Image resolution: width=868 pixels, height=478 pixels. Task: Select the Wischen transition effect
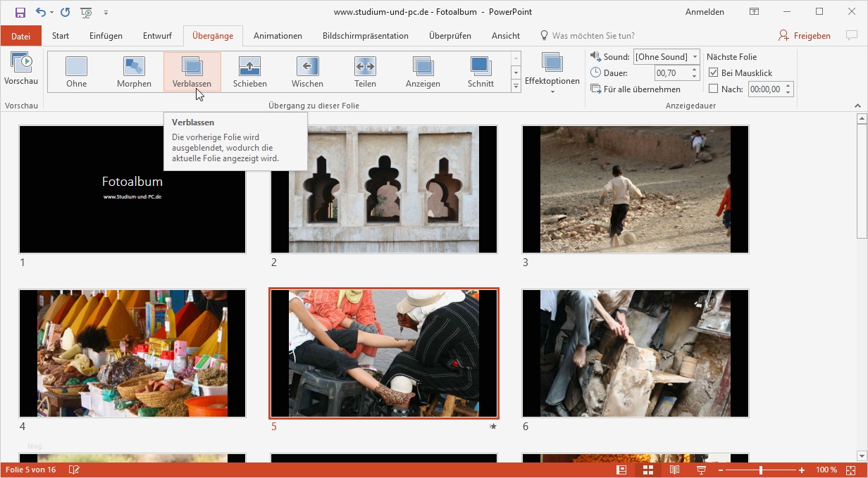(x=307, y=70)
